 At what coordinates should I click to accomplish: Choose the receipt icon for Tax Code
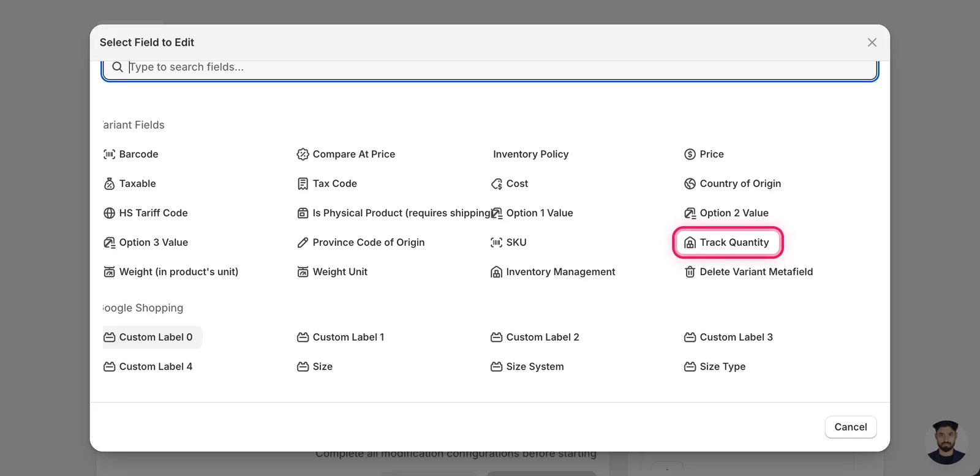(x=303, y=184)
